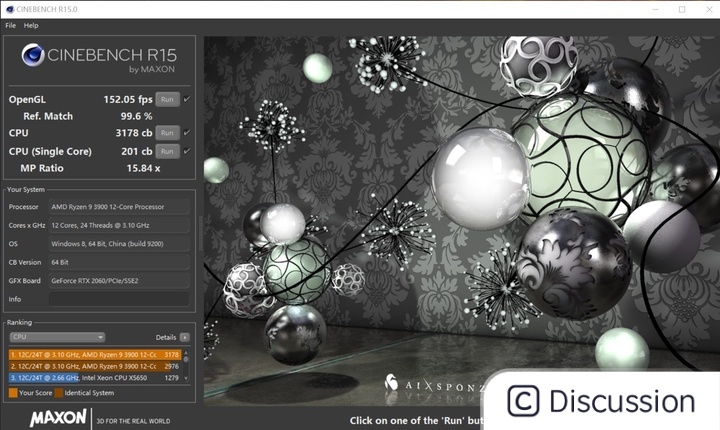720x430 pixels.
Task: Click the Your Score orange legend swatch
Action: [13, 393]
